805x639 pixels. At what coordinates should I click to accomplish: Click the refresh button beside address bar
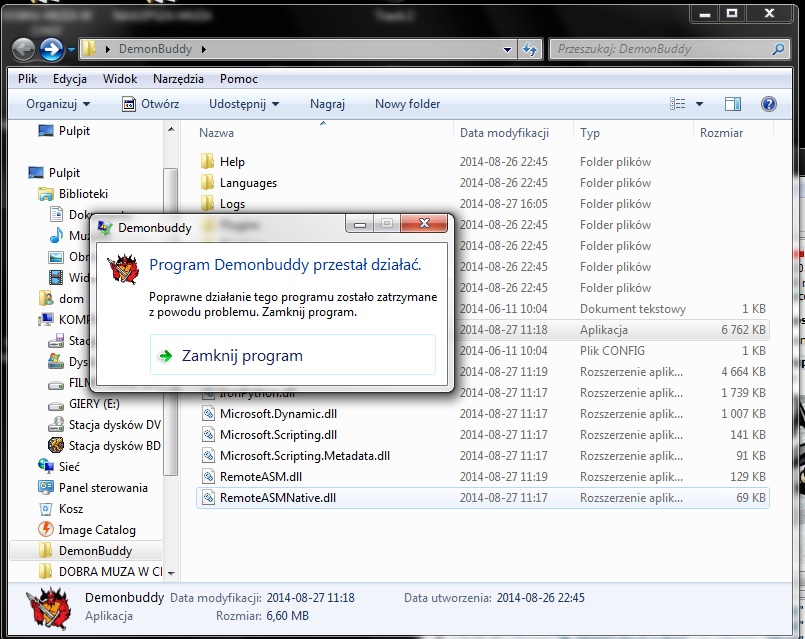click(530, 49)
